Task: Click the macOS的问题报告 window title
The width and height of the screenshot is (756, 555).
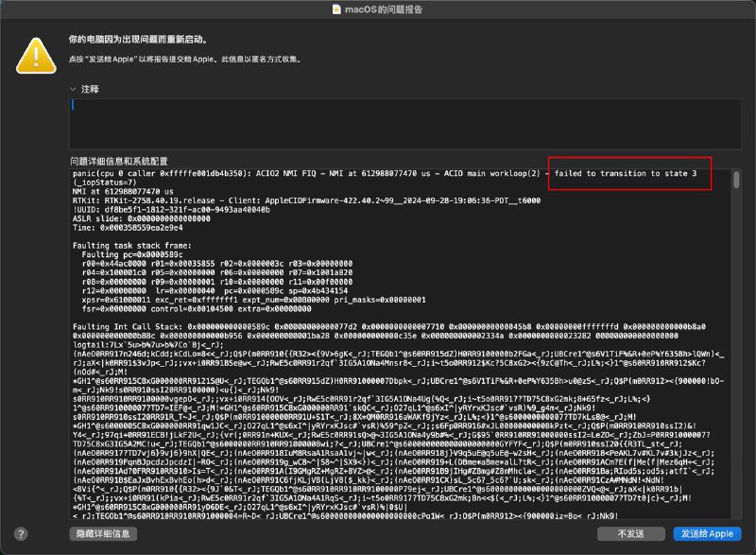Action: click(384, 9)
